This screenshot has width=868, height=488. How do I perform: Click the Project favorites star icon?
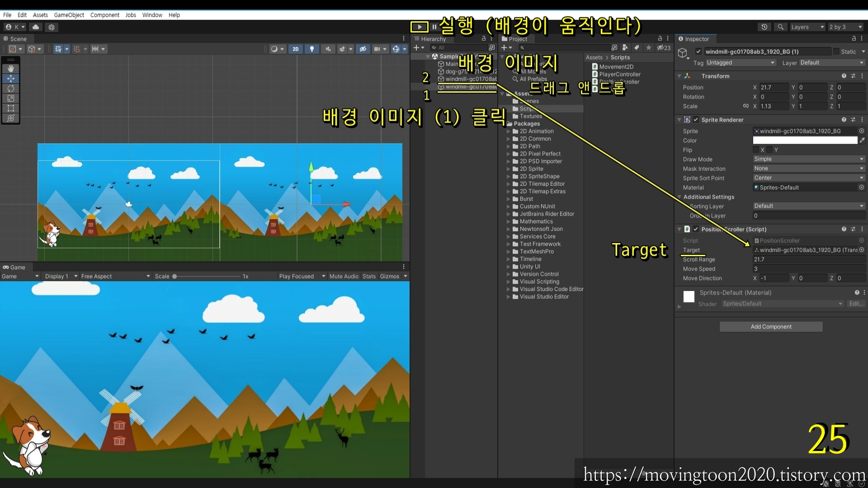649,47
